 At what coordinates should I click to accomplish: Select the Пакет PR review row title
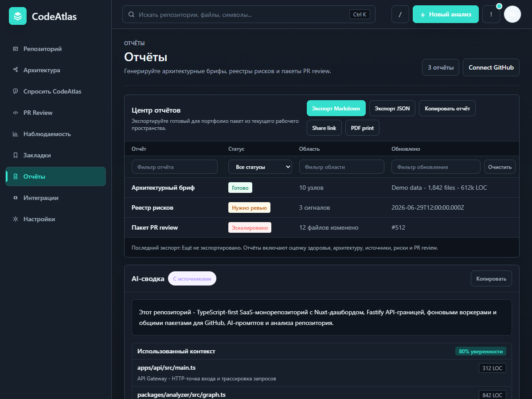[155, 227]
